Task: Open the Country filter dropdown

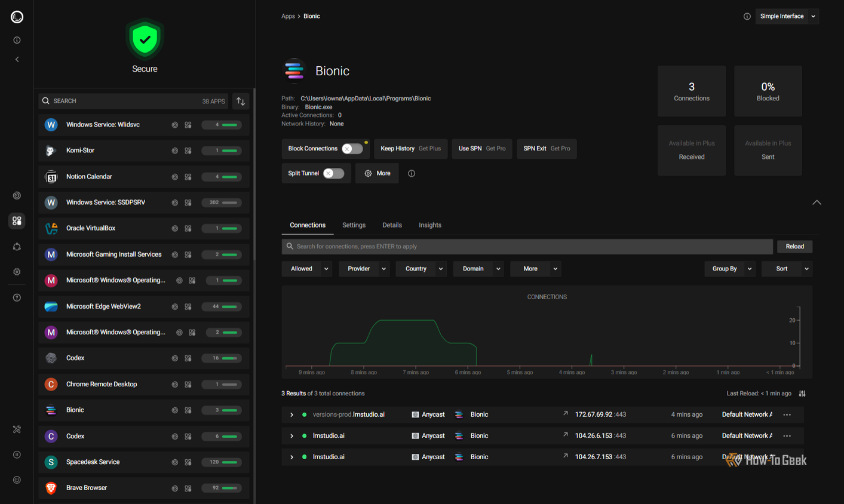Action: click(422, 269)
